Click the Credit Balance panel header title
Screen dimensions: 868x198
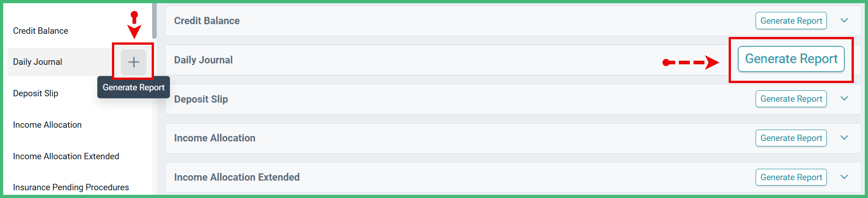(206, 21)
